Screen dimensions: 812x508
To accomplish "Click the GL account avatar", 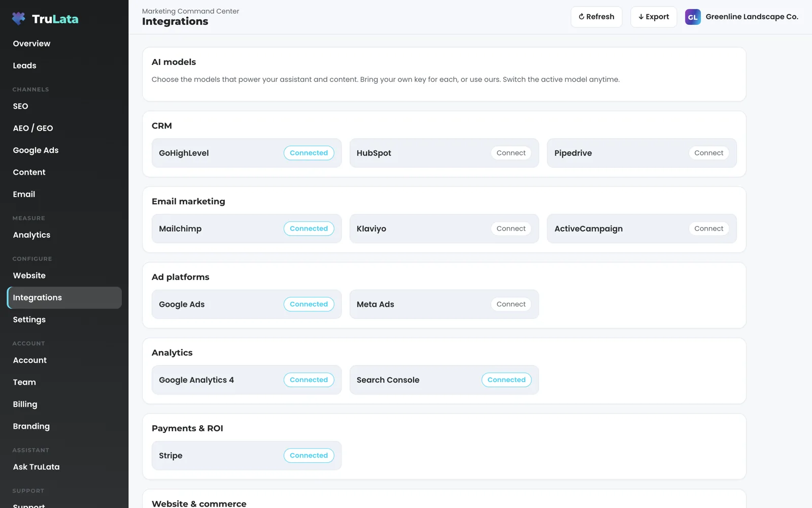I will tap(693, 17).
